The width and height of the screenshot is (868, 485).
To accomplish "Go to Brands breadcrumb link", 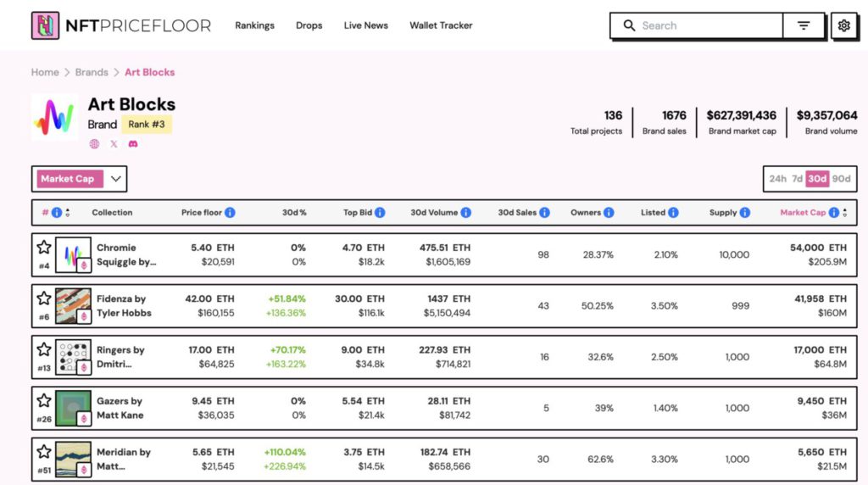I will 92,72.
